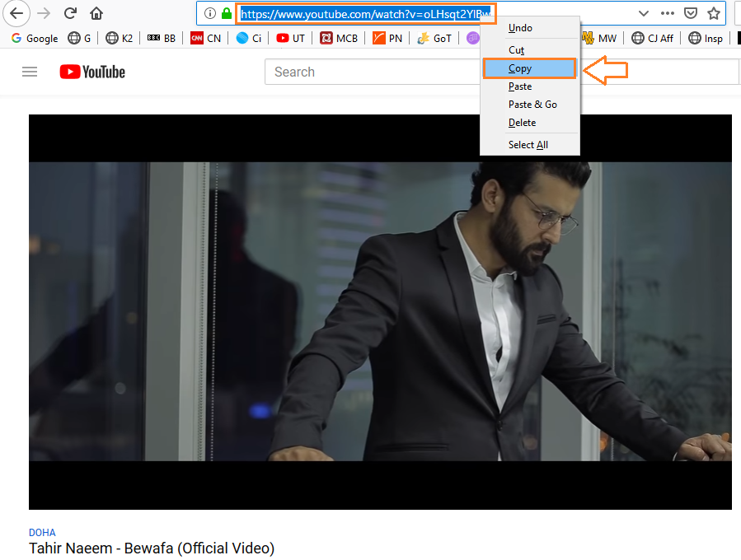Open the page actions three-dot menu
The width and height of the screenshot is (741, 560).
coord(668,14)
